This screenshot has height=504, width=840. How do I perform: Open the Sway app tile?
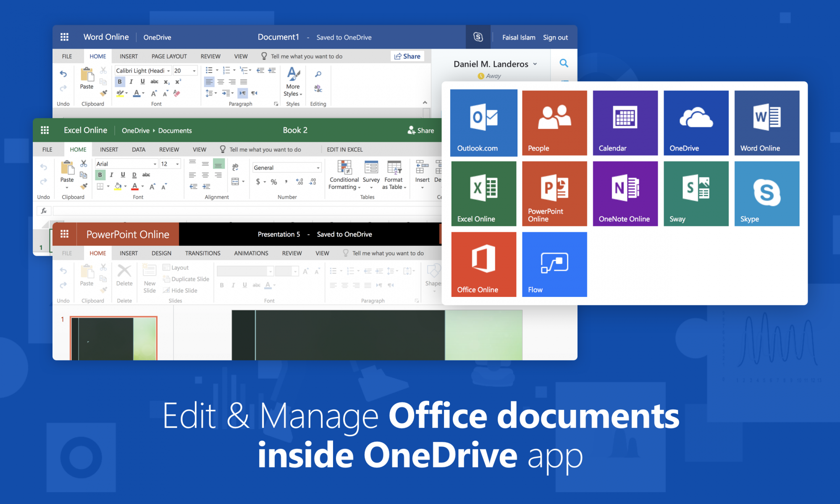coord(696,194)
